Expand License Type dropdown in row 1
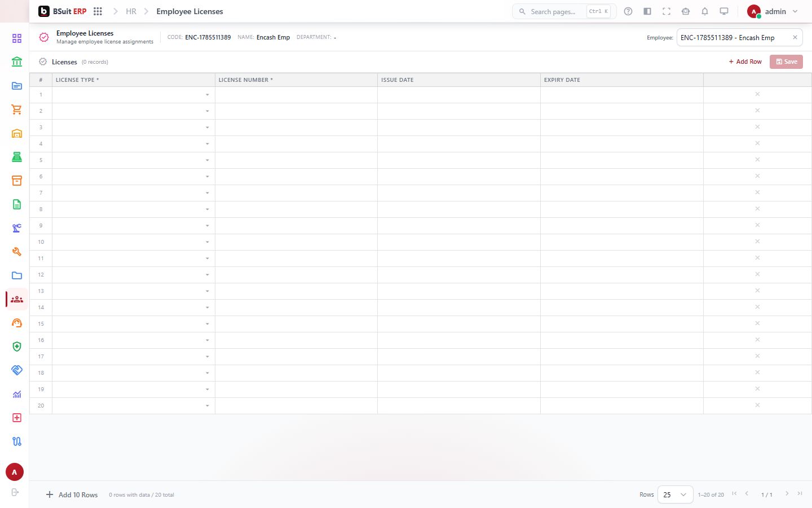Screen dimensions: 812x508 point(208,95)
